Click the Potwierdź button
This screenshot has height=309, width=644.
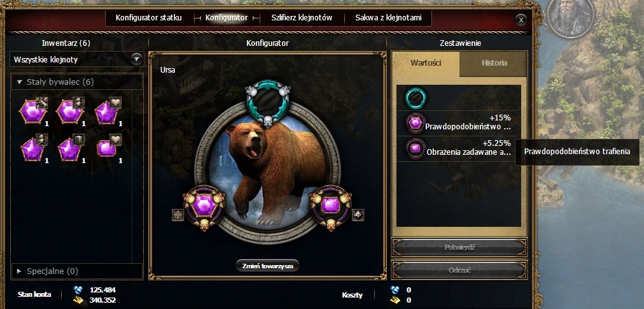pyautogui.click(x=459, y=248)
